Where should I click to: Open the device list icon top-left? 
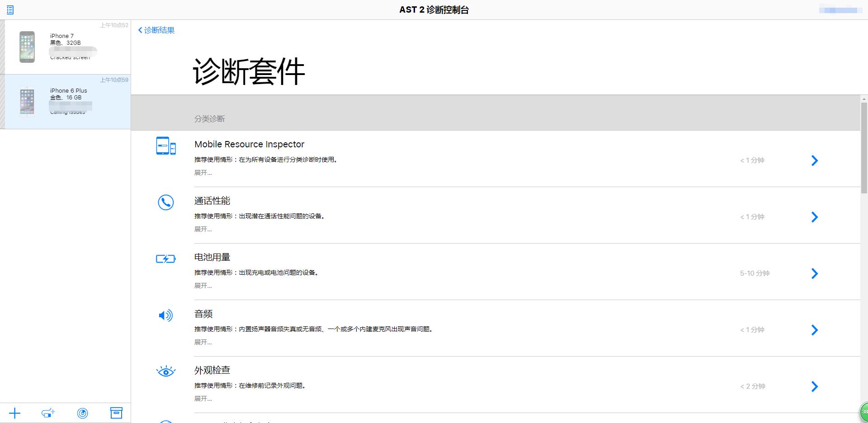10,9
